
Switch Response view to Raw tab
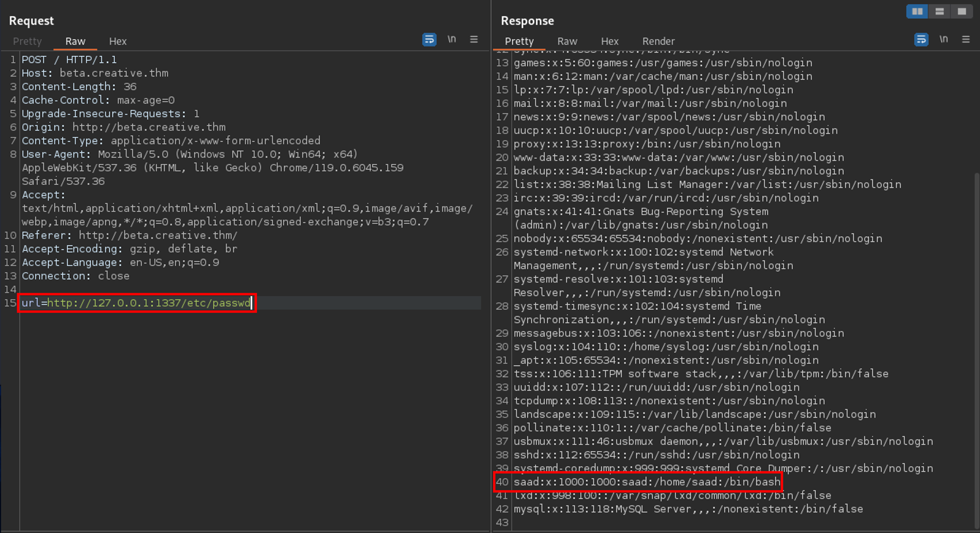(x=567, y=41)
